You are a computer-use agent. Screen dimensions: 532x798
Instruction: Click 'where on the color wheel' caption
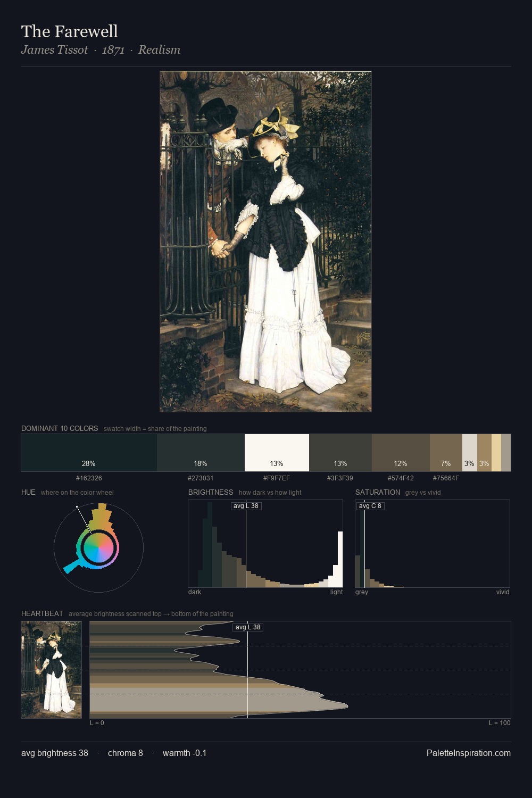(x=77, y=493)
